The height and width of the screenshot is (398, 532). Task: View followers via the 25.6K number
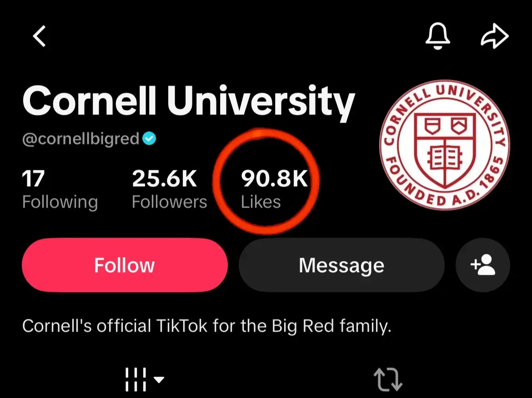(x=164, y=178)
